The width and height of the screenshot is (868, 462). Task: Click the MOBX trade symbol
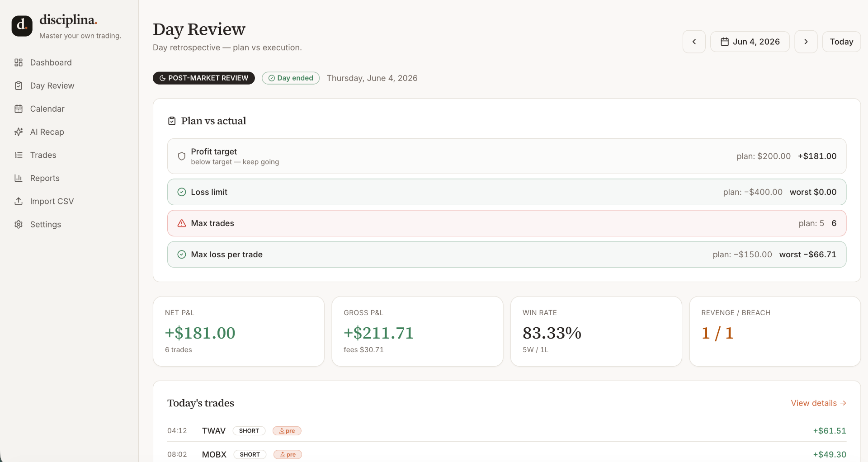pyautogui.click(x=214, y=454)
